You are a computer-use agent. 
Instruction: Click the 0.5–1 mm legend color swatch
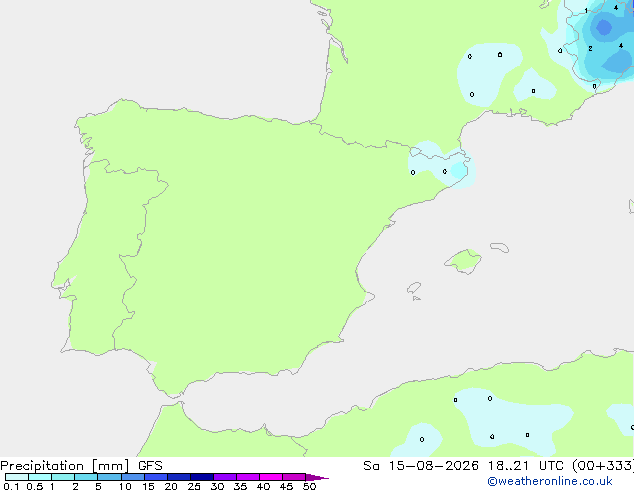40,477
